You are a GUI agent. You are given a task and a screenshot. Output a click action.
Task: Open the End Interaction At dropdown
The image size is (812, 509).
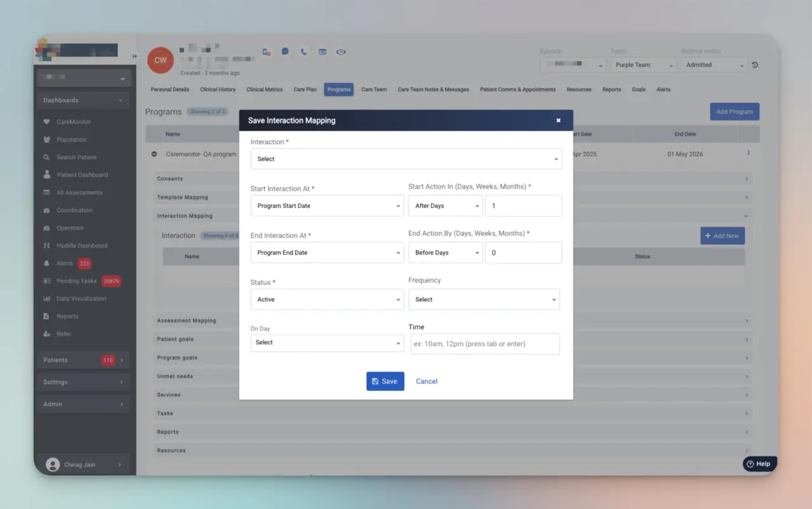coord(327,253)
